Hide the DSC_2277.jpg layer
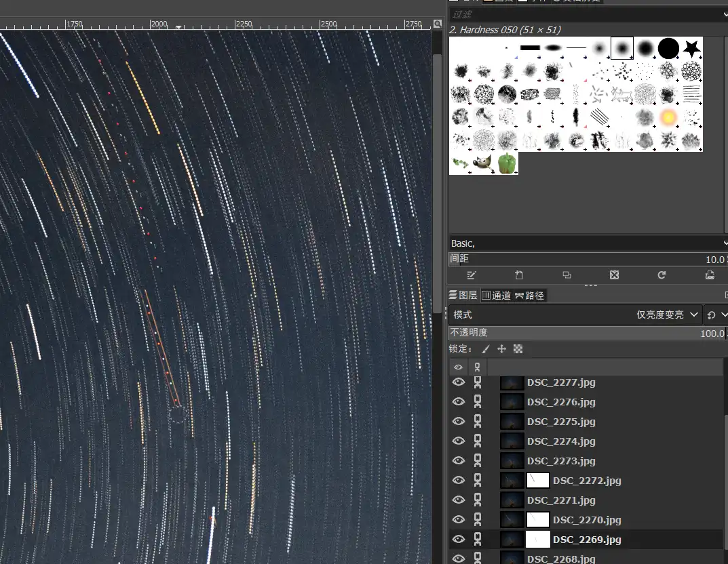Screen dimensions: 728x564 [459, 382]
